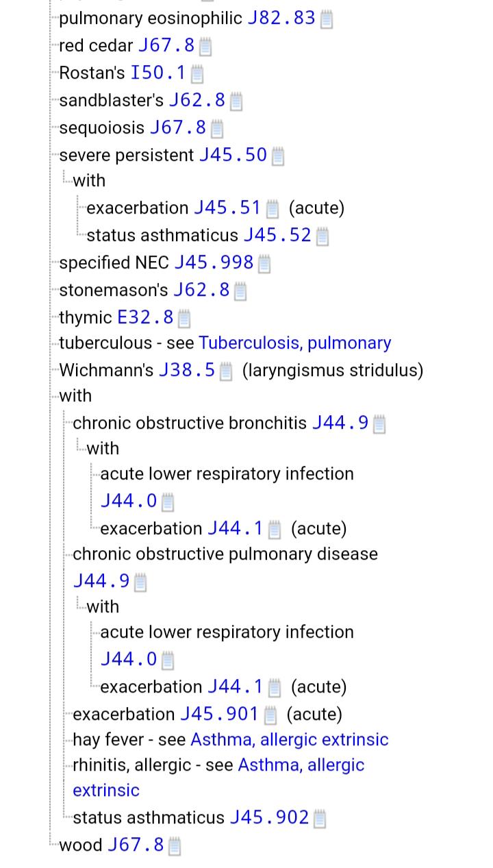Open the sequoiosis J67.8 code link
493x868 pixels.
(x=177, y=128)
